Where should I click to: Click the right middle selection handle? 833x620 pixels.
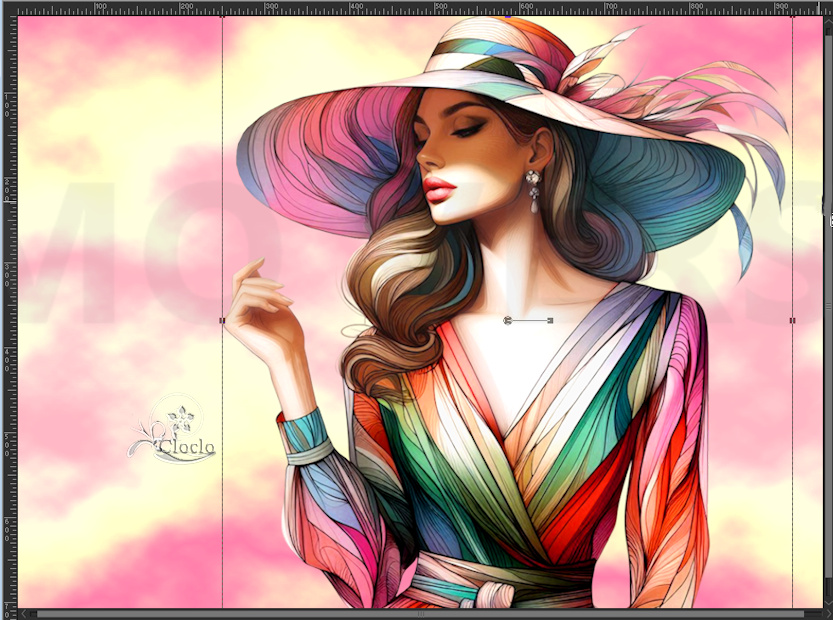[x=792, y=321]
